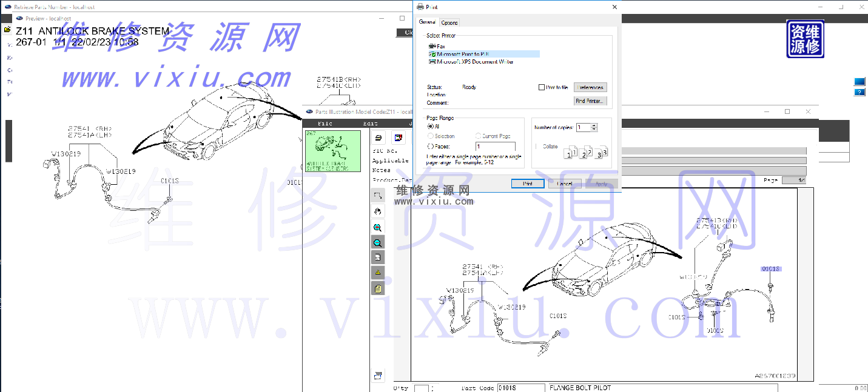The width and height of the screenshot is (868, 392).
Task: Select the Pages radio button
Action: [x=431, y=146]
